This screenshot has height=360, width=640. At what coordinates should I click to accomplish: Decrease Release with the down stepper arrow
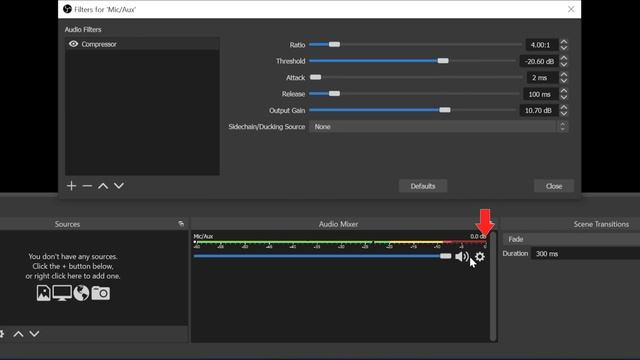(564, 98)
